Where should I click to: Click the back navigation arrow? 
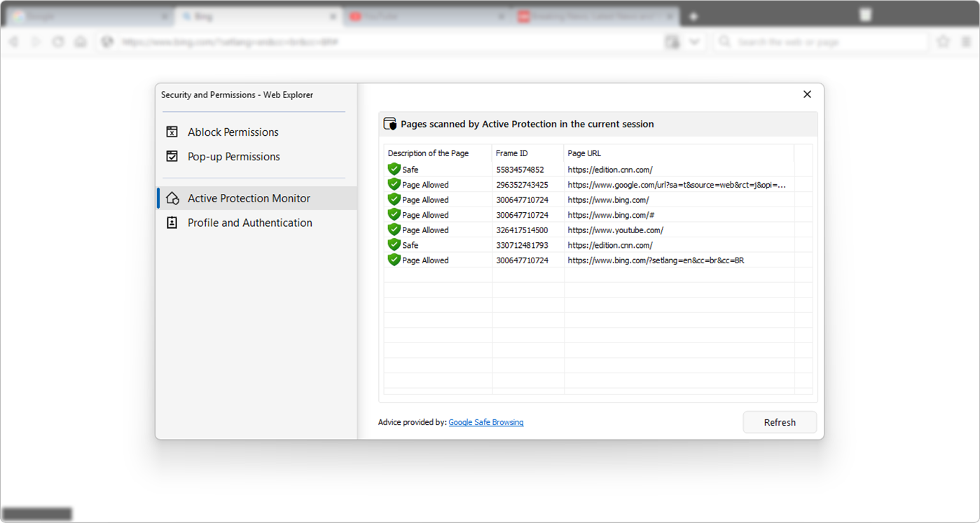coord(14,41)
